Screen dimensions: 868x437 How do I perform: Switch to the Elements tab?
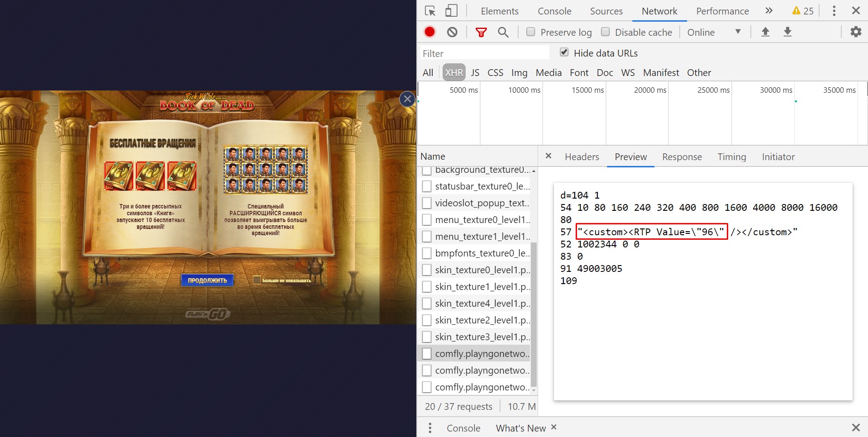click(500, 11)
